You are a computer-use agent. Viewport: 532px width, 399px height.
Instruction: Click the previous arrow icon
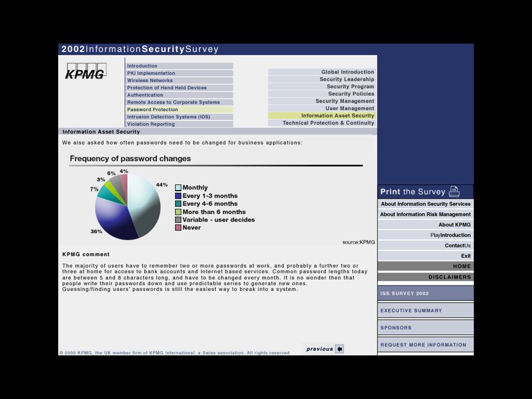pos(339,349)
